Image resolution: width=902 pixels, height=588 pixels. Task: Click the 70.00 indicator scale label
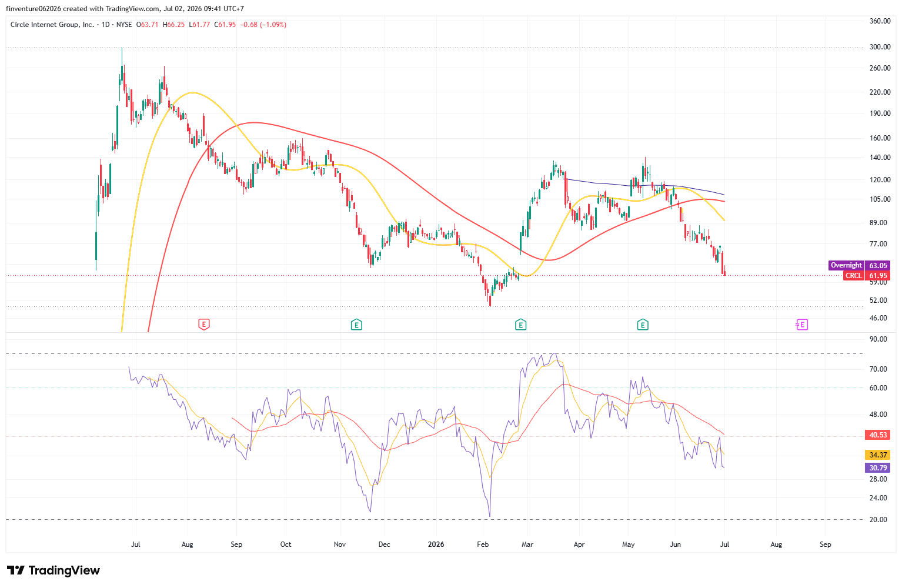(878, 369)
